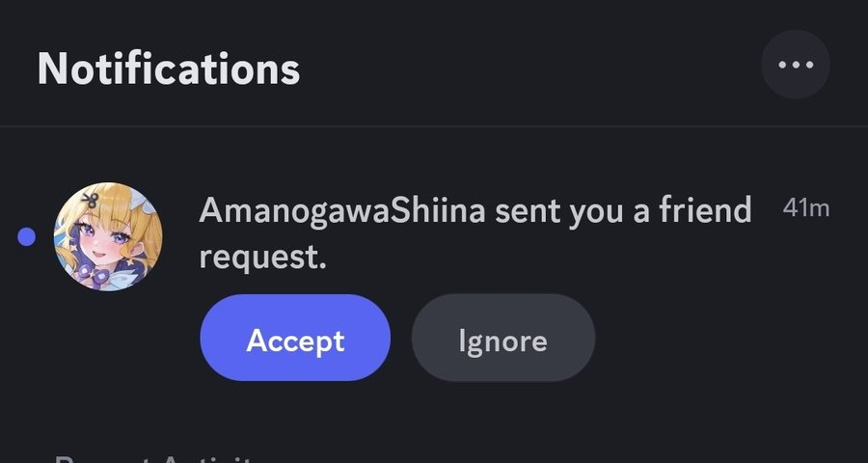Click the gray Ignore pill button
The width and height of the screenshot is (868, 463).
coord(503,338)
